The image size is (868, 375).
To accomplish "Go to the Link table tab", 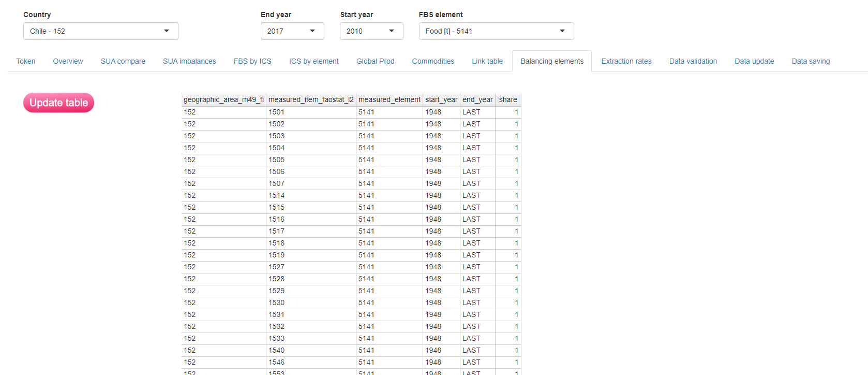I will 487,61.
